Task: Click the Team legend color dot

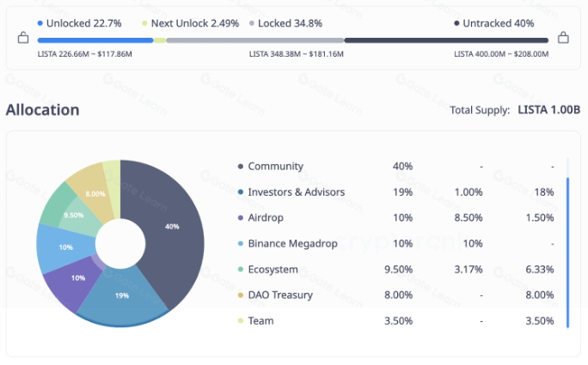Action: click(241, 321)
